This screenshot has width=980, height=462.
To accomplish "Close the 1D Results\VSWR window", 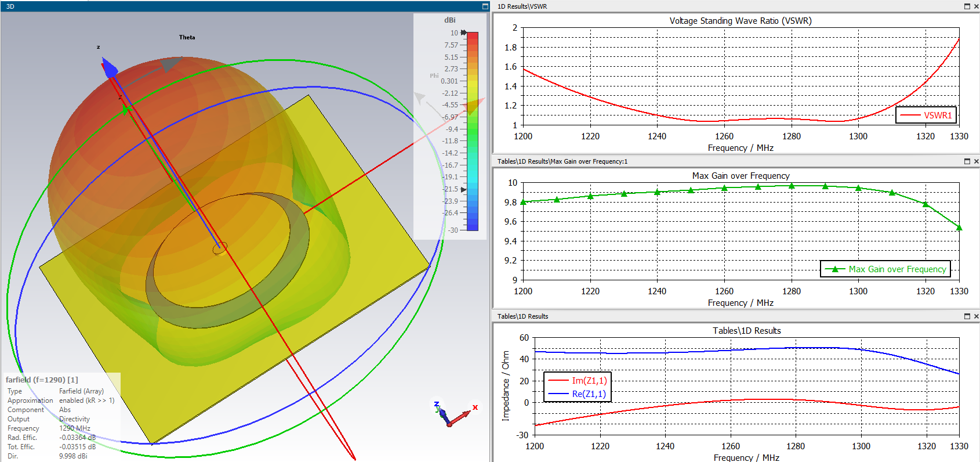I will tap(976, 6).
